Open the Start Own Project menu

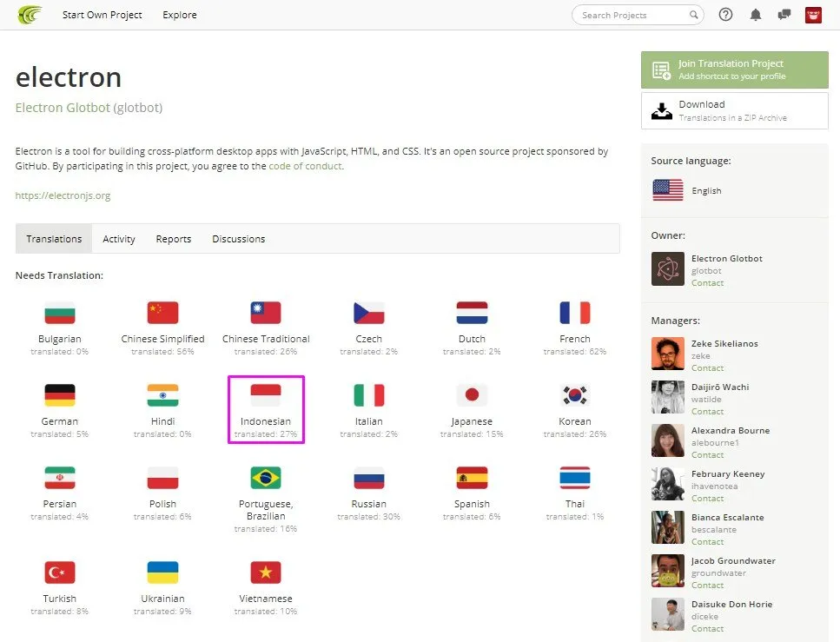click(x=102, y=15)
